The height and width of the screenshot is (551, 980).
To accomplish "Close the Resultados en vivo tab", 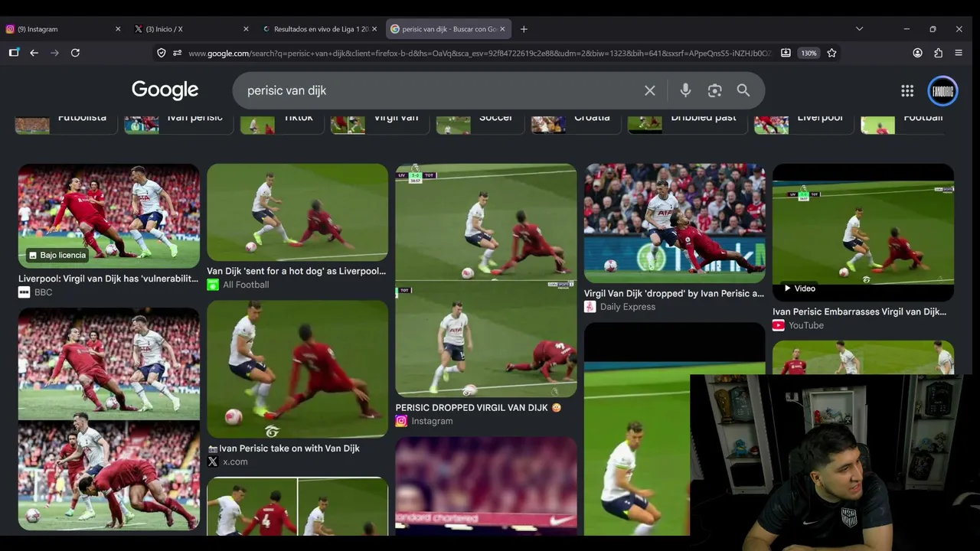I will pyautogui.click(x=374, y=29).
